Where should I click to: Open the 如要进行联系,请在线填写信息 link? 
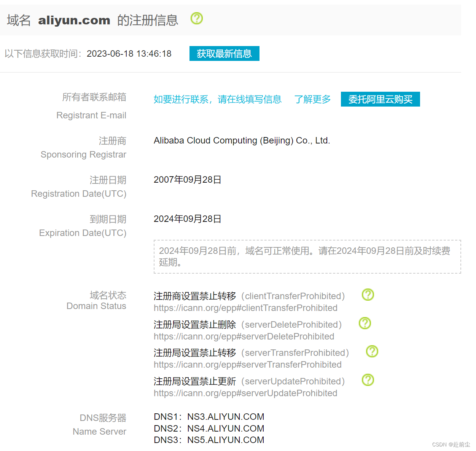pos(218,99)
